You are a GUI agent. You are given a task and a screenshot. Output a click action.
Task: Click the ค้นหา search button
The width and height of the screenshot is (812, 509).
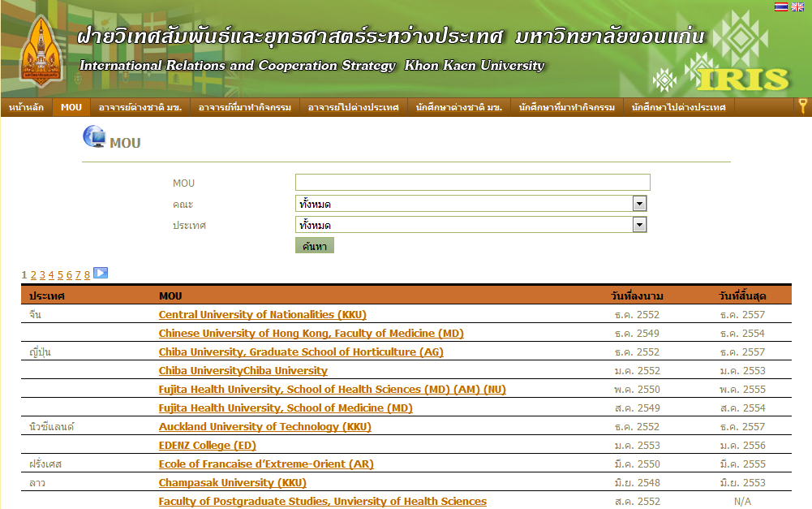pyautogui.click(x=315, y=246)
